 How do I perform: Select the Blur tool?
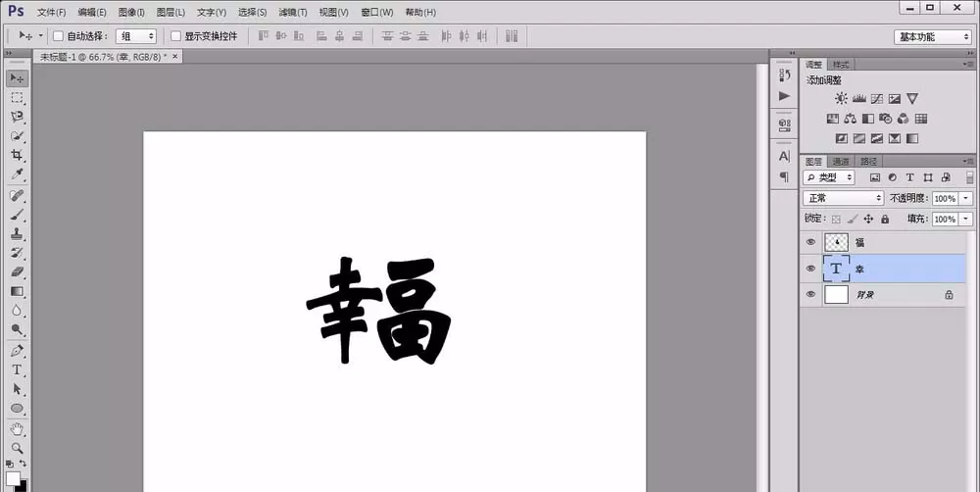coord(17,311)
